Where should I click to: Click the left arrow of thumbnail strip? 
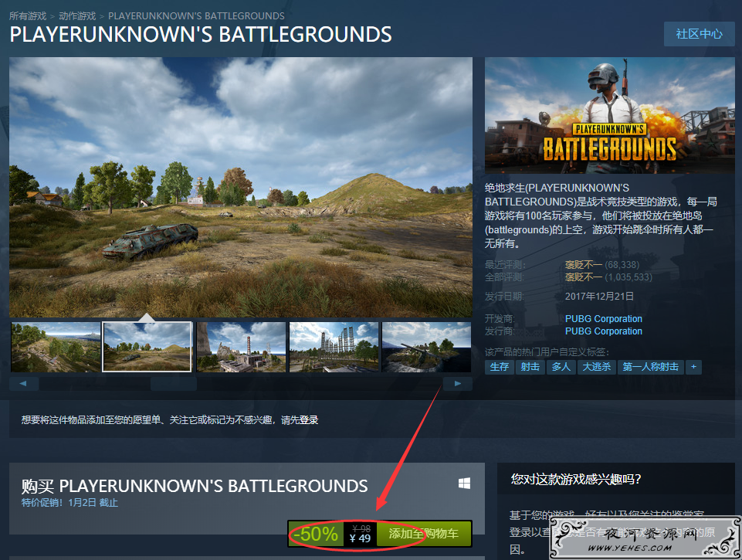tap(24, 383)
